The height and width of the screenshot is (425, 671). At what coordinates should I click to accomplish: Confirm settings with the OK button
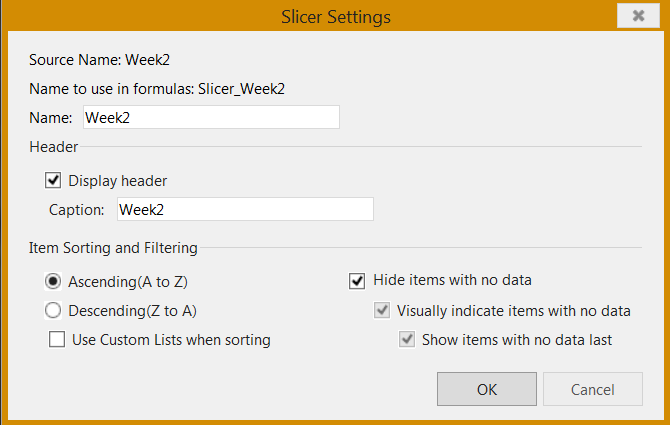click(x=487, y=389)
